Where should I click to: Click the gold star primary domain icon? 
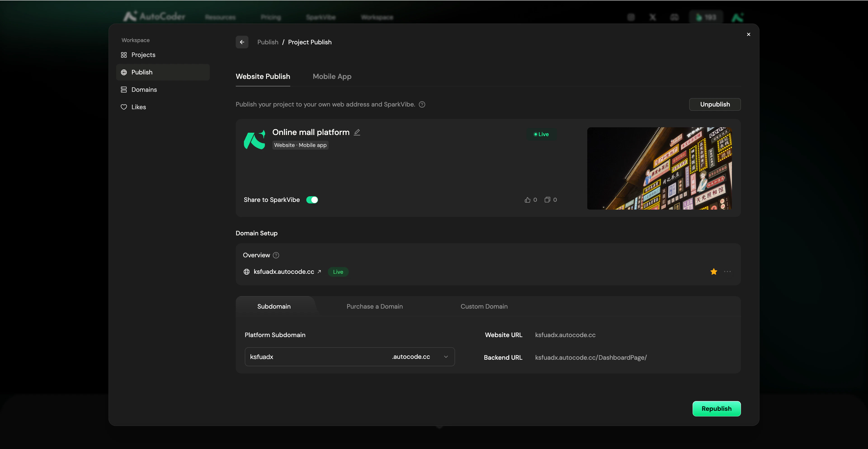pyautogui.click(x=713, y=272)
